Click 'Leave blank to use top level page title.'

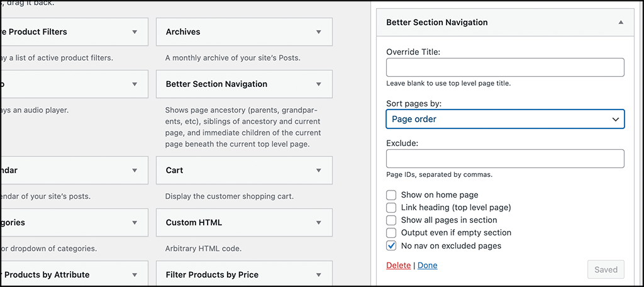[448, 83]
